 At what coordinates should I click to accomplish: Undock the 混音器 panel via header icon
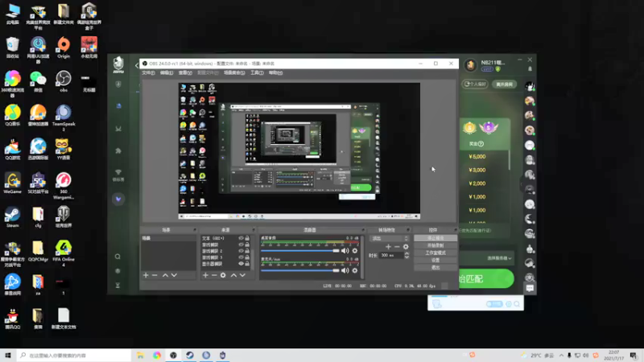363,230
